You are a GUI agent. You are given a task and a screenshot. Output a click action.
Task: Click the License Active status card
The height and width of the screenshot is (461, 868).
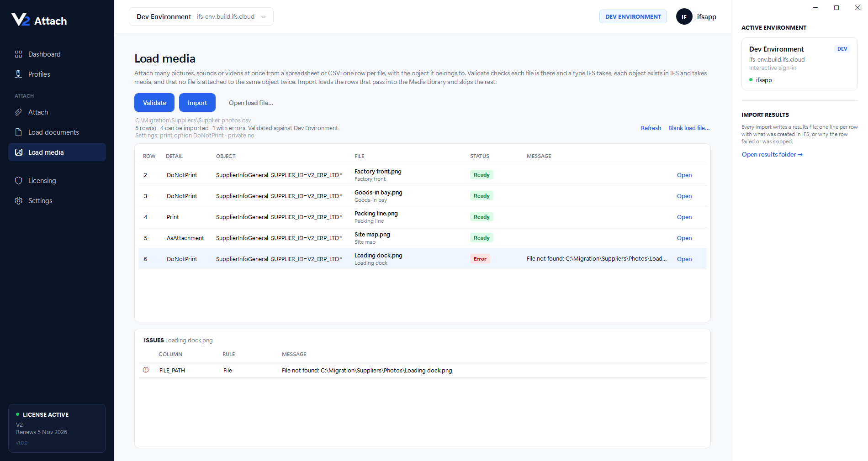(x=57, y=428)
